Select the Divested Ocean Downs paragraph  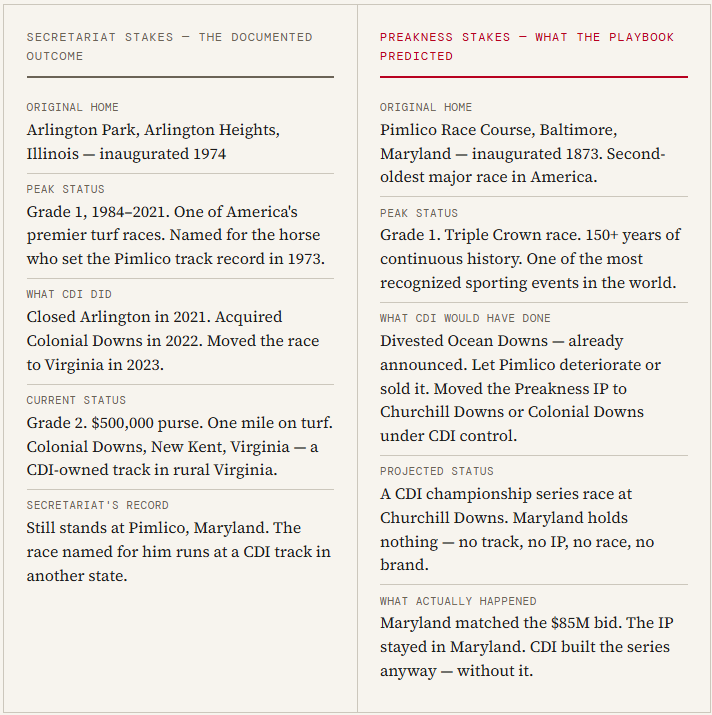(x=520, y=389)
